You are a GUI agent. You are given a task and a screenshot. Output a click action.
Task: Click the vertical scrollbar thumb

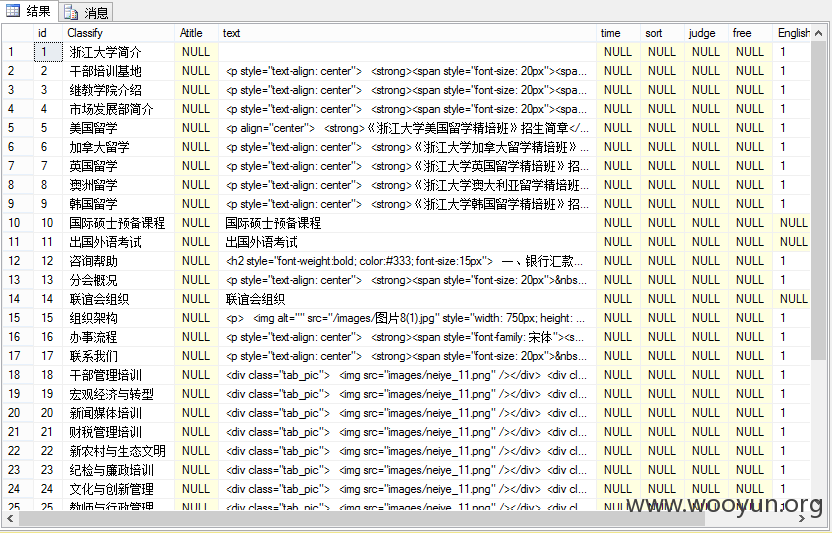pos(819,202)
